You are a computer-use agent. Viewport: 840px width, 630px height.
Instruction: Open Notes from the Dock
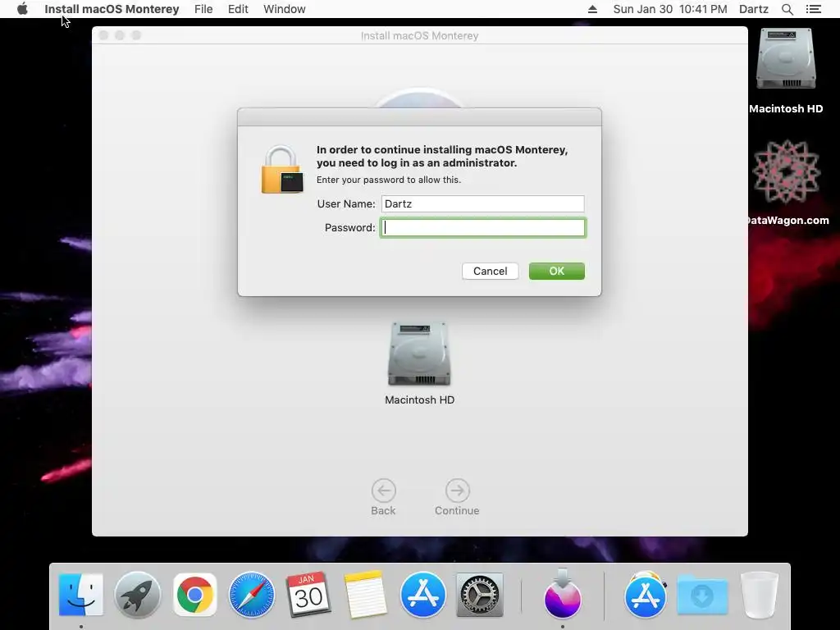coord(365,595)
